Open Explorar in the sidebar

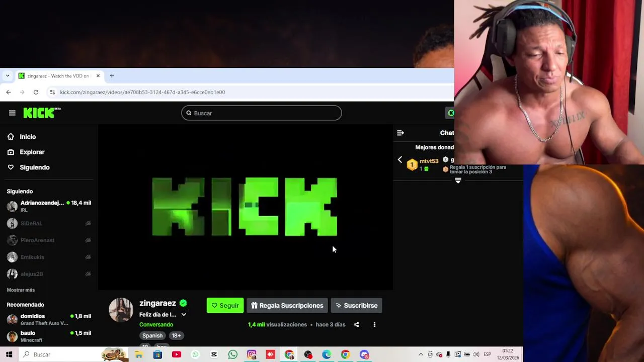(32, 152)
